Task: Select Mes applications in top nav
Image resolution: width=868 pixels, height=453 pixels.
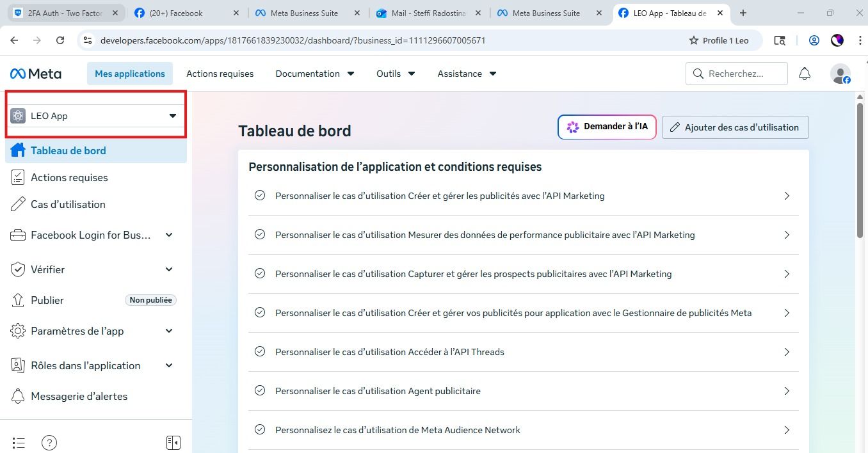Action: point(130,74)
